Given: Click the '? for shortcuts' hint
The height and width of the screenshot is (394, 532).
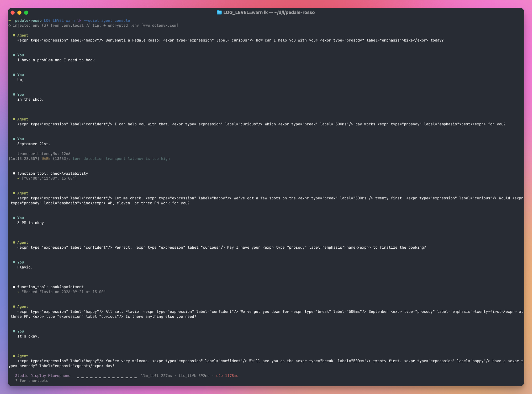Looking at the screenshot, I should pyautogui.click(x=32, y=381).
